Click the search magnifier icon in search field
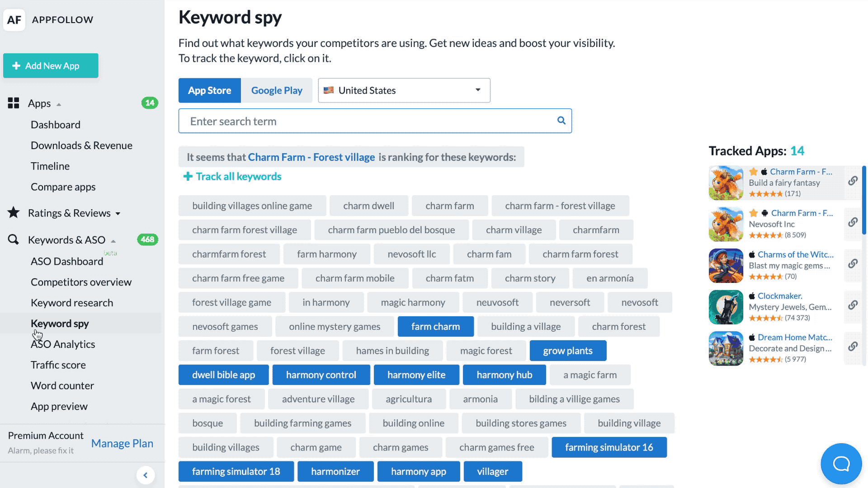The height and width of the screenshot is (488, 868). (x=561, y=120)
